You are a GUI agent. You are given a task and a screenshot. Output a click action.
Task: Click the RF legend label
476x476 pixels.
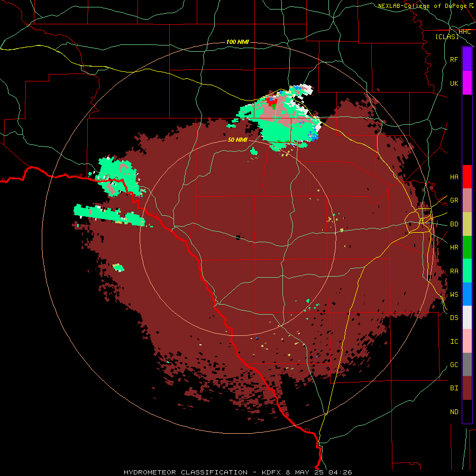(454, 59)
